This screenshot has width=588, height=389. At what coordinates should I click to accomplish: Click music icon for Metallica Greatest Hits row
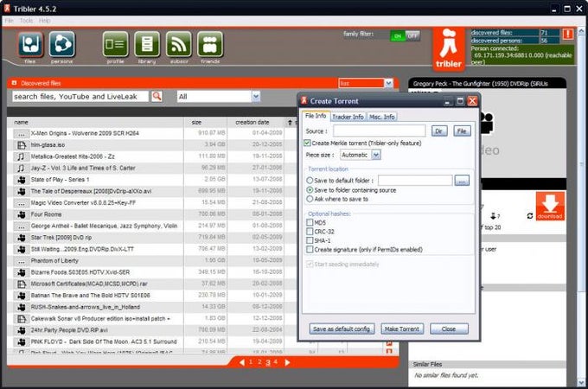pyautogui.click(x=22, y=156)
